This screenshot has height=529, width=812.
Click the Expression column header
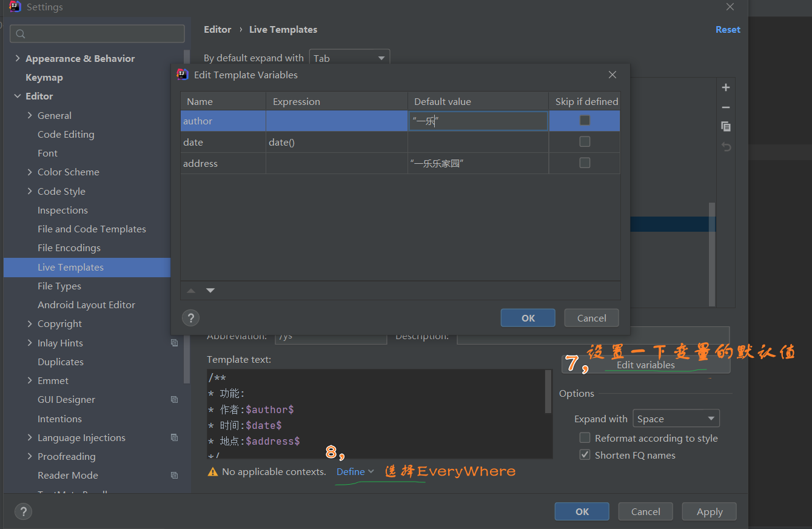point(337,101)
